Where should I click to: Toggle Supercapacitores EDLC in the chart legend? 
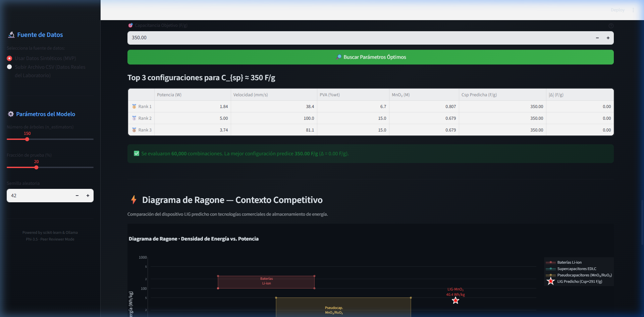(576, 269)
